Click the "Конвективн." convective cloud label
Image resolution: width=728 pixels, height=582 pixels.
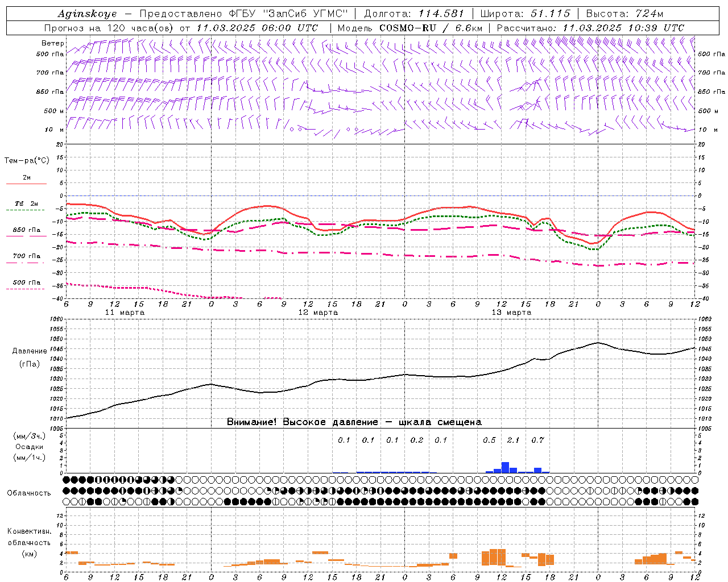point(29,531)
